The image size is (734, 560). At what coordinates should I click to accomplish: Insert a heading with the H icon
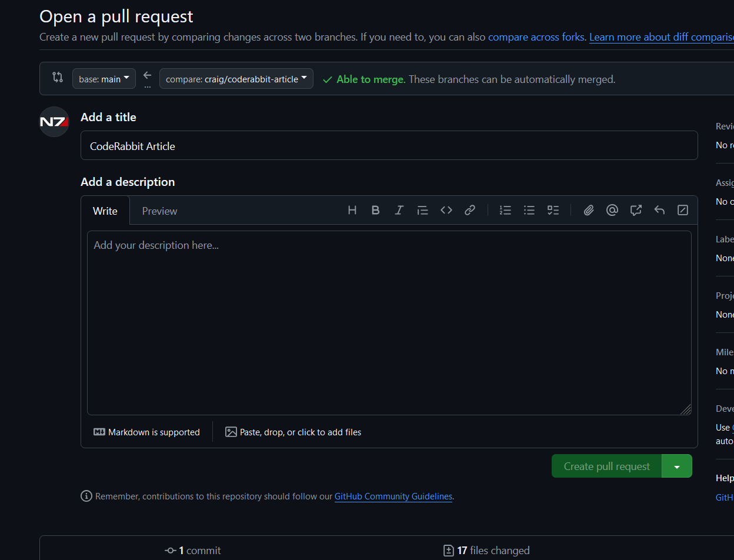tap(352, 210)
